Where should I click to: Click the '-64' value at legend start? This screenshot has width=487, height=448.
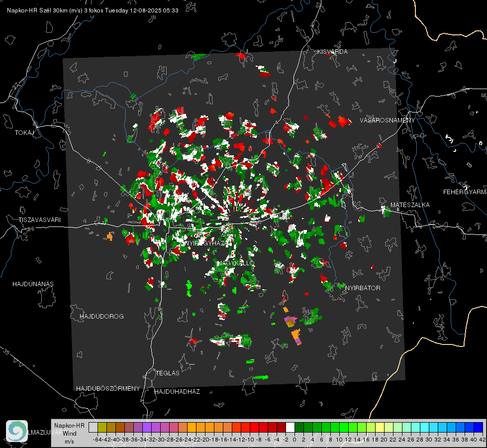(97, 440)
